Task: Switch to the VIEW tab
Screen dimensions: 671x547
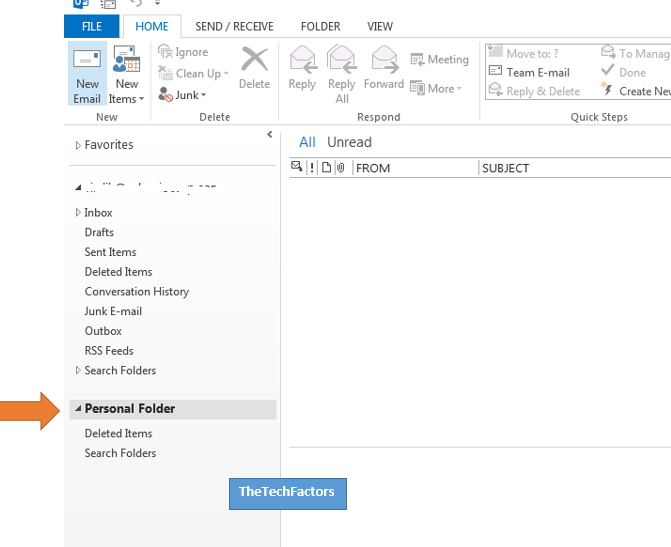Action: [380, 27]
